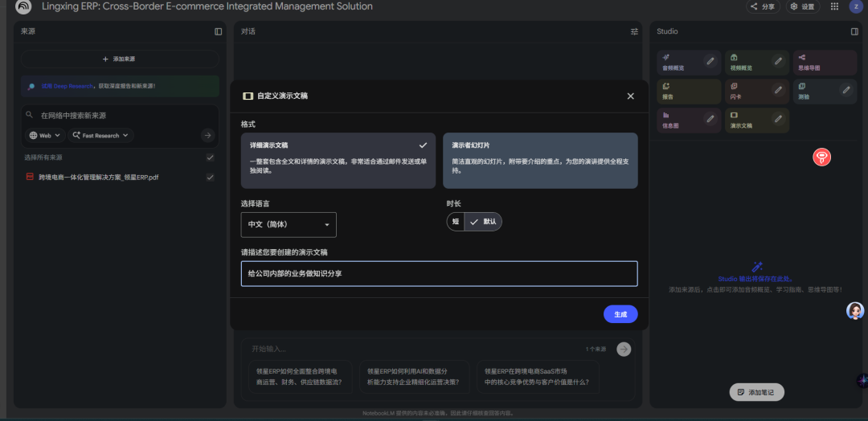Image resolution: width=868 pixels, height=421 pixels.
Task: Open 音频概览 audio overview tile
Action: pyautogui.click(x=689, y=63)
